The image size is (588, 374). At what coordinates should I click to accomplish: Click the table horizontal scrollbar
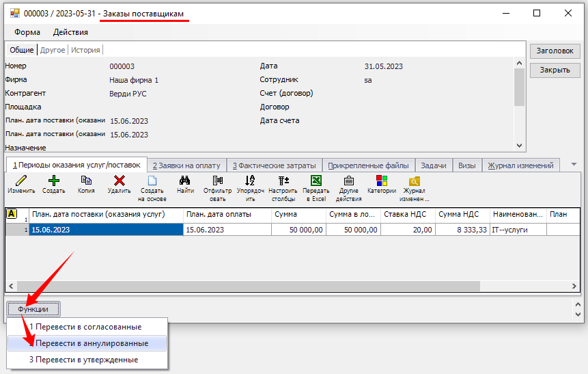pos(273,286)
